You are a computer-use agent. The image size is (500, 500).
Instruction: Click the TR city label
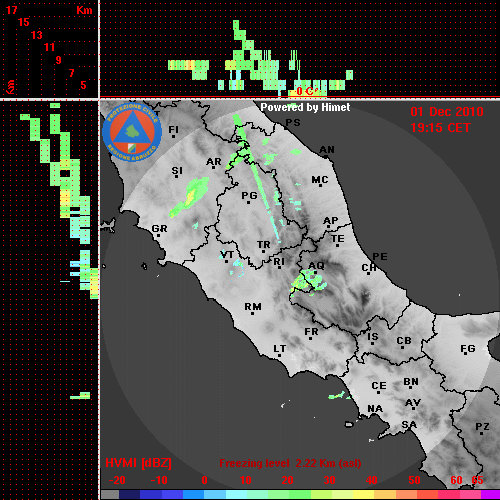coord(264,245)
